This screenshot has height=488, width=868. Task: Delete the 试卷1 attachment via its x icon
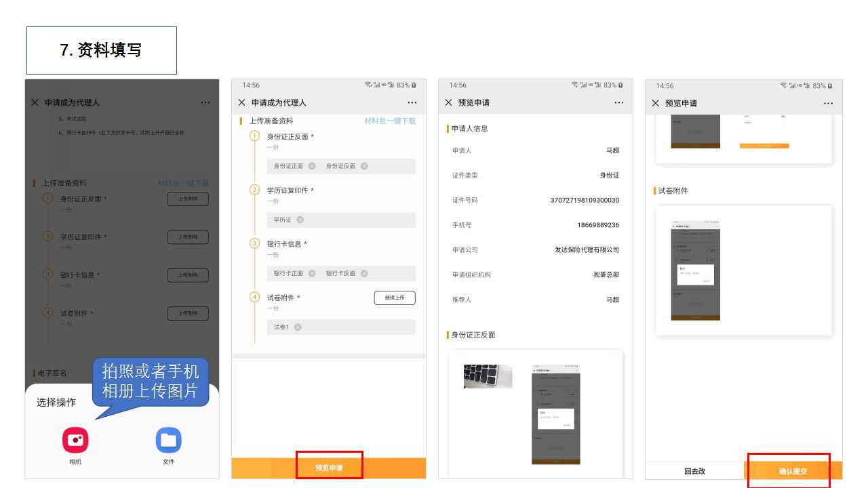(x=298, y=327)
